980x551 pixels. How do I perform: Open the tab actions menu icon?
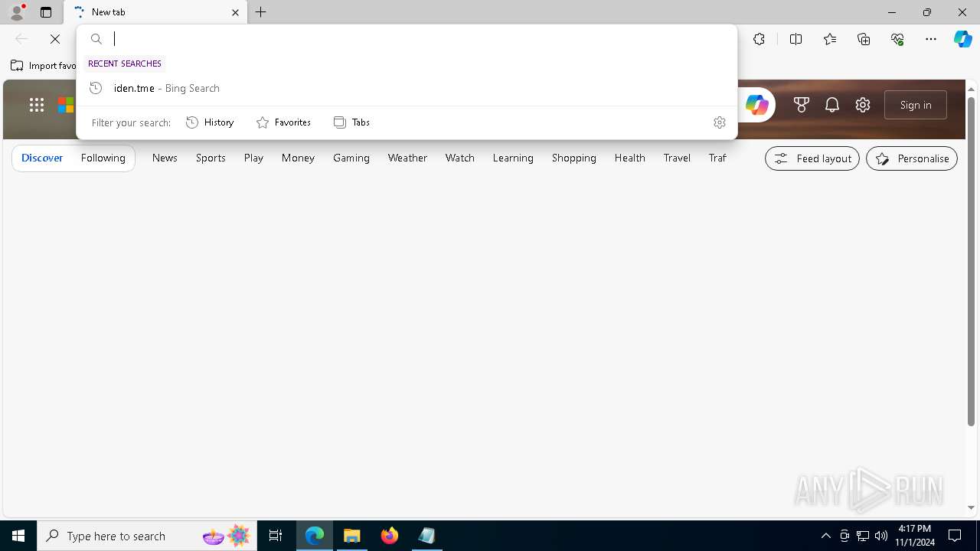(x=46, y=12)
